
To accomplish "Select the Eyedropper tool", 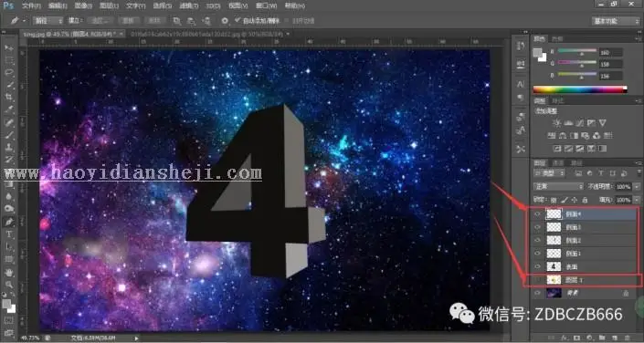I will 9,110.
